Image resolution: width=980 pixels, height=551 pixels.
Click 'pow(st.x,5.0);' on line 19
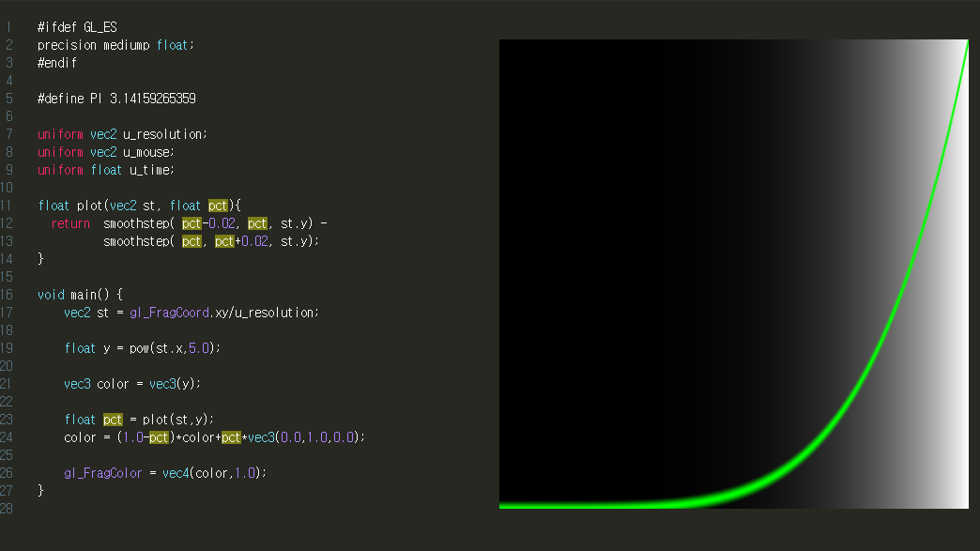tap(175, 348)
